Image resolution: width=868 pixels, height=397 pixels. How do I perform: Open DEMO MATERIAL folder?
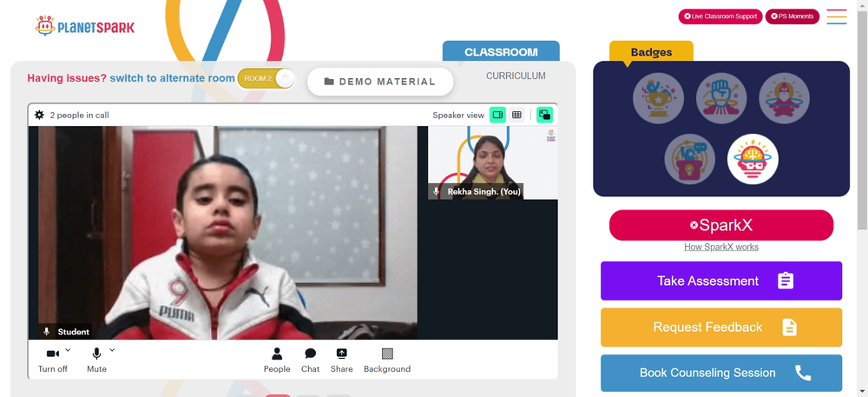click(380, 82)
